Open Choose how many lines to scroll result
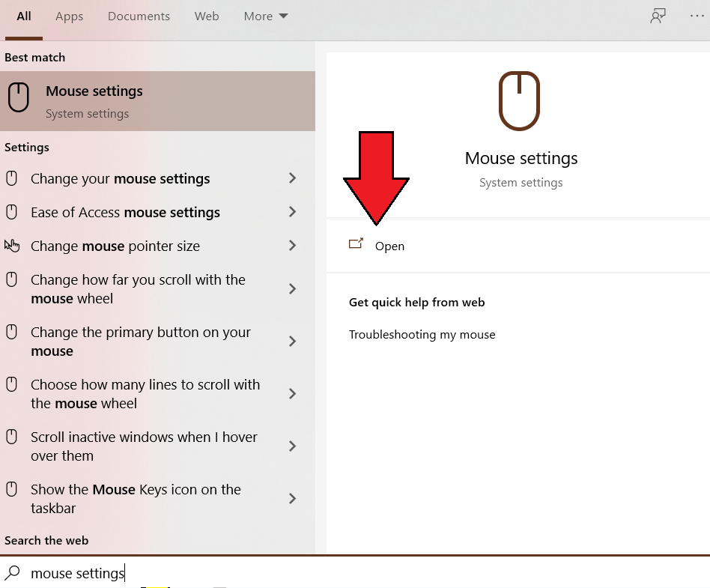Viewport: 710px width, 588px height. pyautogui.click(x=157, y=394)
